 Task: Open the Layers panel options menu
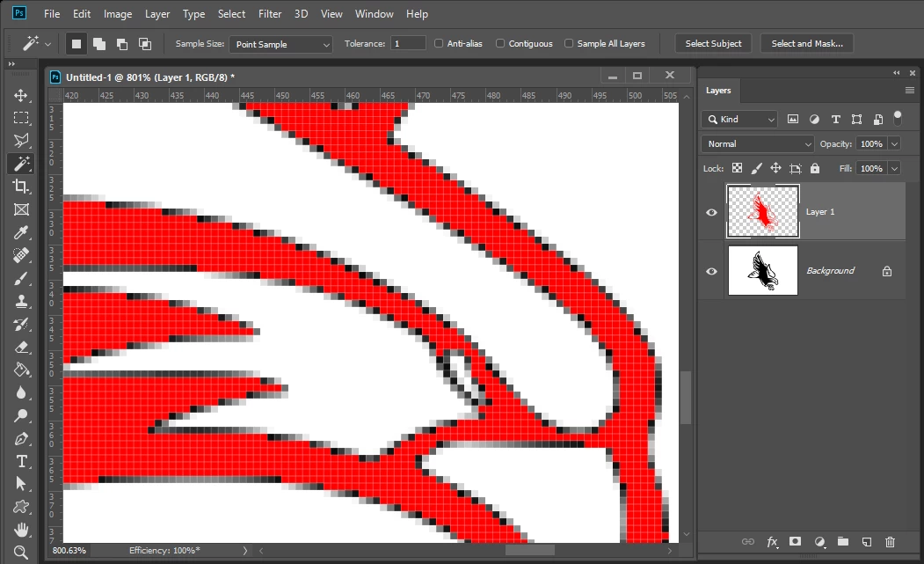click(910, 91)
